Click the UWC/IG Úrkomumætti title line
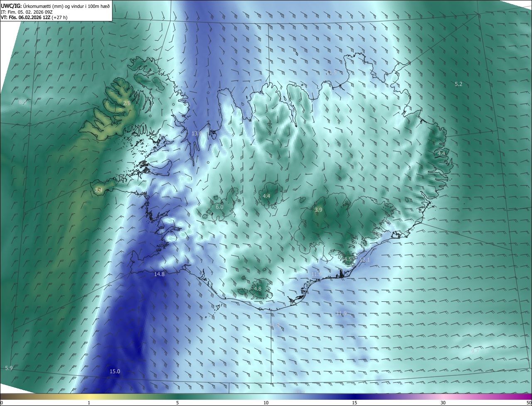The width and height of the screenshot is (532, 406). (x=55, y=6)
